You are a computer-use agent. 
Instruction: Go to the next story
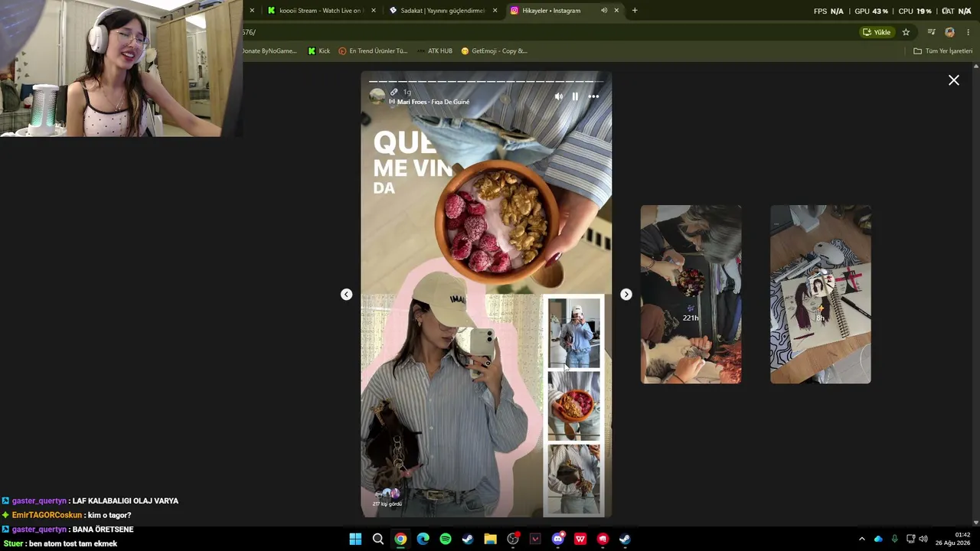pyautogui.click(x=626, y=295)
